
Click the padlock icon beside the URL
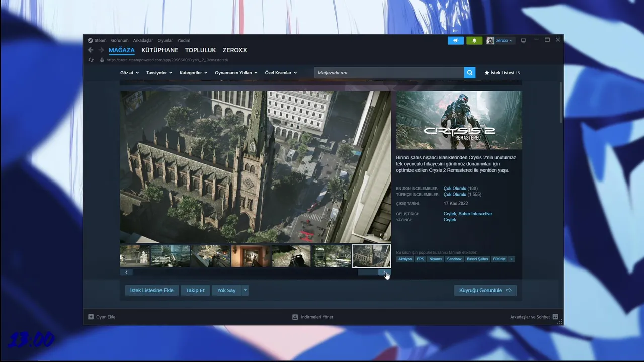[x=102, y=60]
